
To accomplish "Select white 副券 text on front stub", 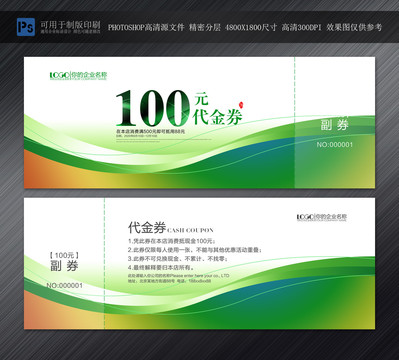I will (x=334, y=125).
